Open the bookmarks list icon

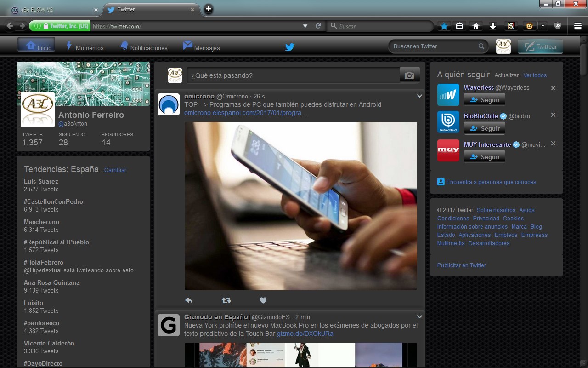coord(459,26)
